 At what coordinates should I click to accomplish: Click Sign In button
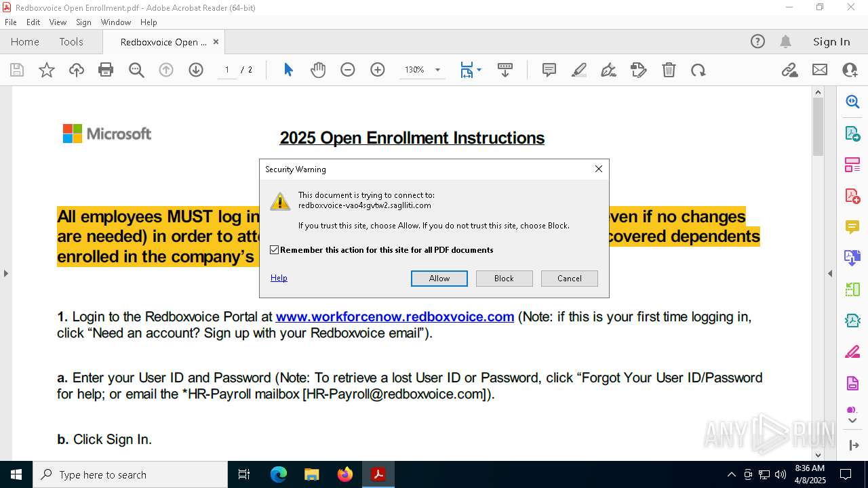coord(831,41)
